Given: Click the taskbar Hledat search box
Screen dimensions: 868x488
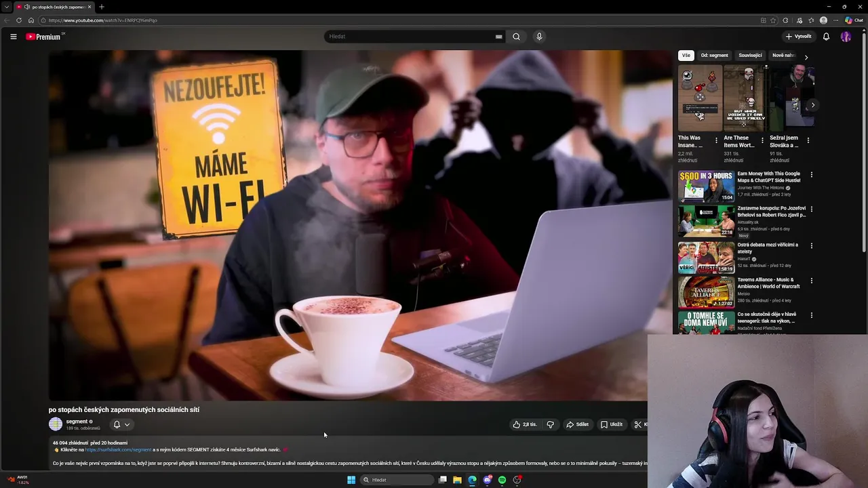Looking at the screenshot, I should [x=396, y=480].
